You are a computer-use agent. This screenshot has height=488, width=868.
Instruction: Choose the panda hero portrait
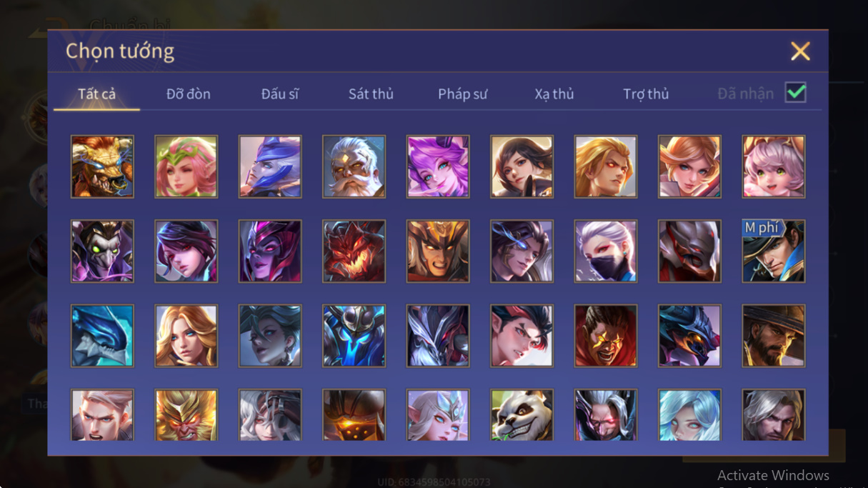click(x=522, y=414)
